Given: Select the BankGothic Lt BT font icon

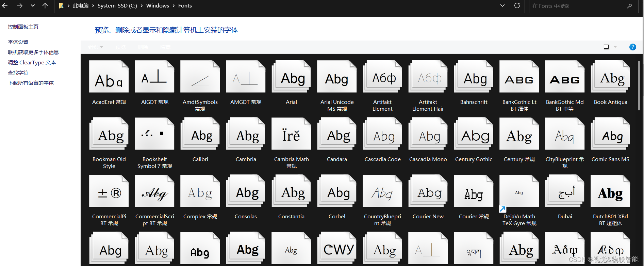Looking at the screenshot, I should coord(519,77).
